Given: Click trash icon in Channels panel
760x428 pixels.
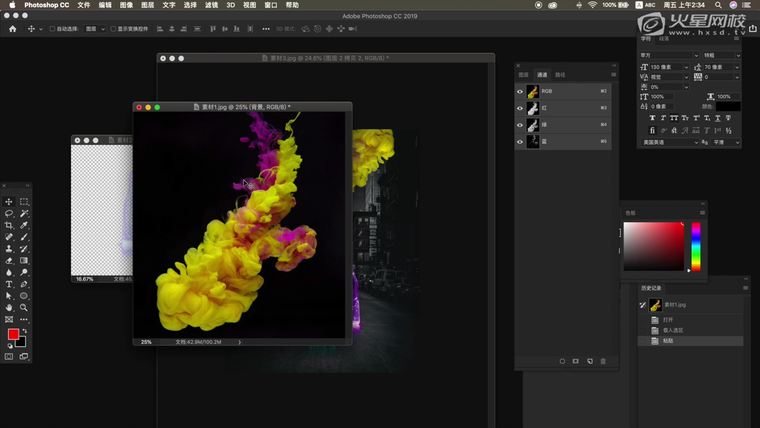Looking at the screenshot, I should pos(603,361).
